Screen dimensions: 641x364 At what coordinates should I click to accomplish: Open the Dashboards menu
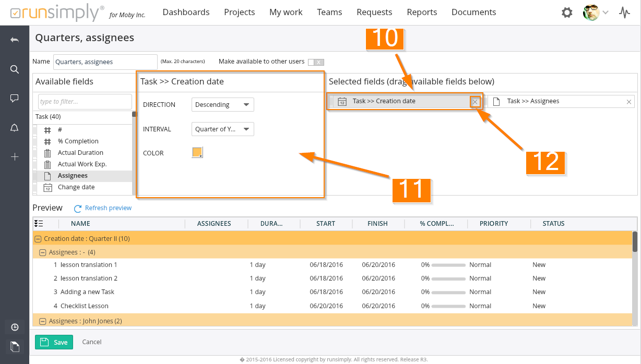pyautogui.click(x=186, y=12)
